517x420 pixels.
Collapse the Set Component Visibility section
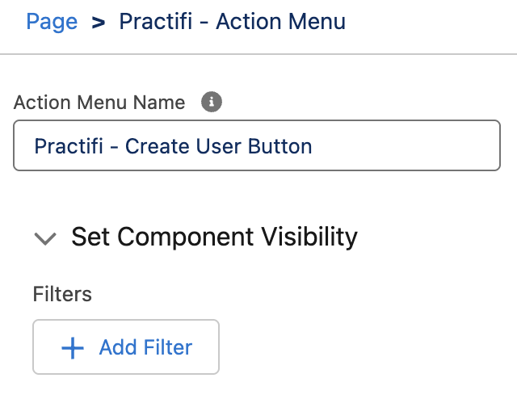[x=45, y=237]
